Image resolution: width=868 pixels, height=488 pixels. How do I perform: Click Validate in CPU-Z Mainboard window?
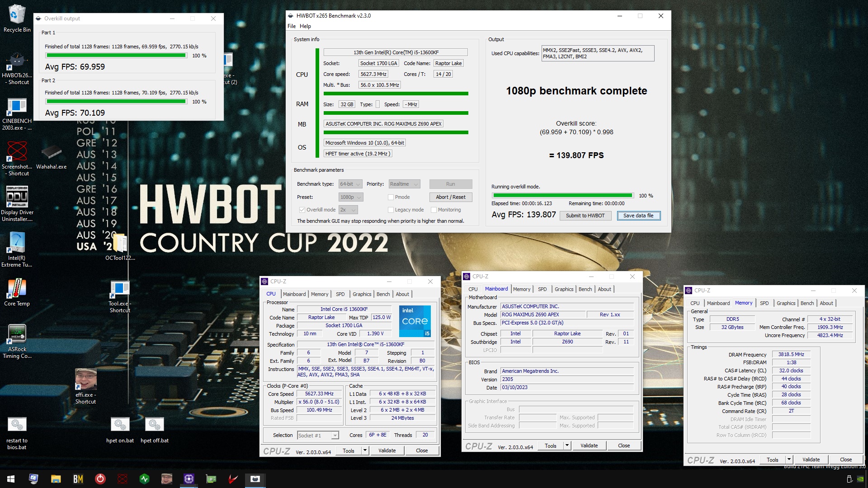(x=589, y=446)
